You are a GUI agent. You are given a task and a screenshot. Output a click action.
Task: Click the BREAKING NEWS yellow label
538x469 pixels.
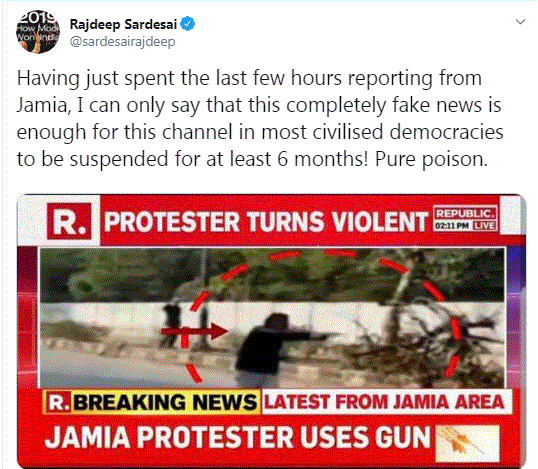pyautogui.click(x=165, y=402)
